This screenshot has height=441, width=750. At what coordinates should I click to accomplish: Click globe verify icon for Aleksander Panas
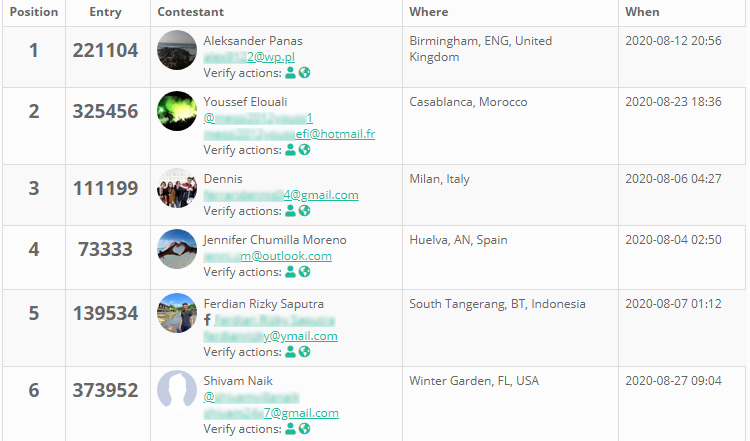304,73
